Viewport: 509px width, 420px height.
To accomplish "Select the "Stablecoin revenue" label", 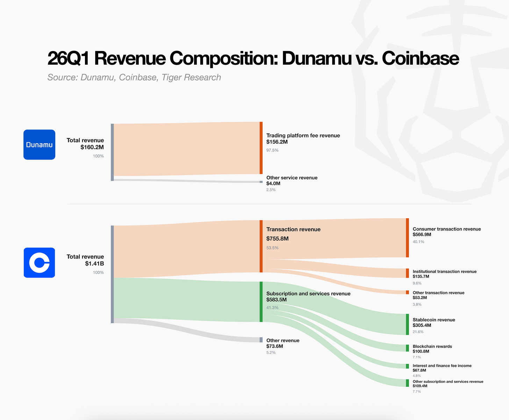I will [434, 320].
